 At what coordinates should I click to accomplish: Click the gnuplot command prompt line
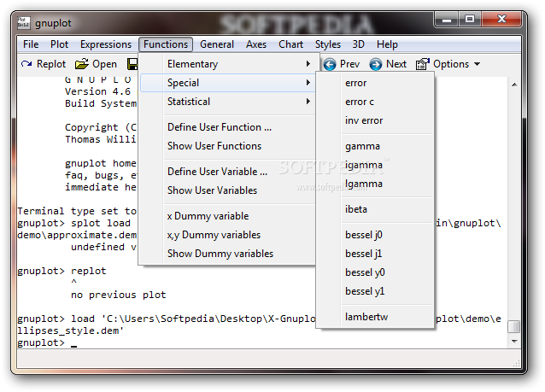tap(47, 342)
